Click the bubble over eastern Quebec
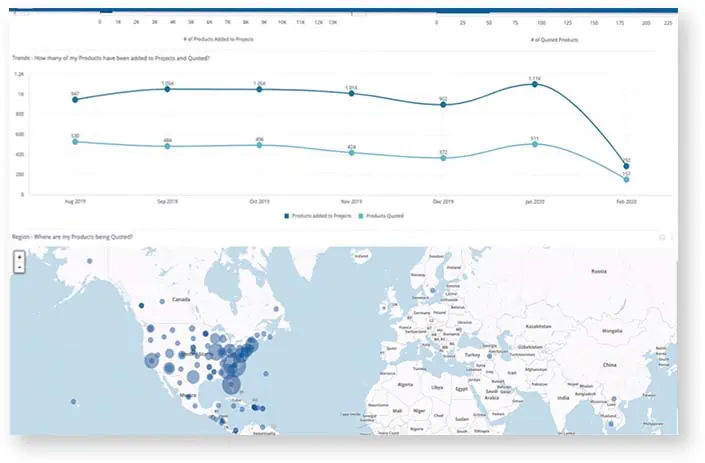 tap(276, 309)
